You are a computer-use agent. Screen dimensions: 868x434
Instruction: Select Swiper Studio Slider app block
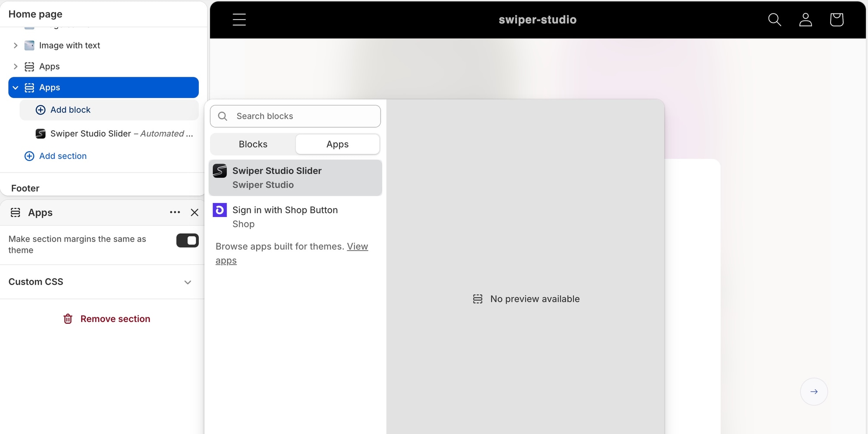click(295, 178)
